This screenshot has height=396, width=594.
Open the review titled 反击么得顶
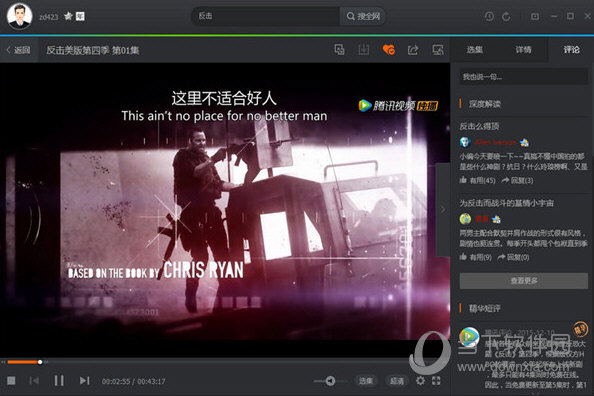pos(479,126)
